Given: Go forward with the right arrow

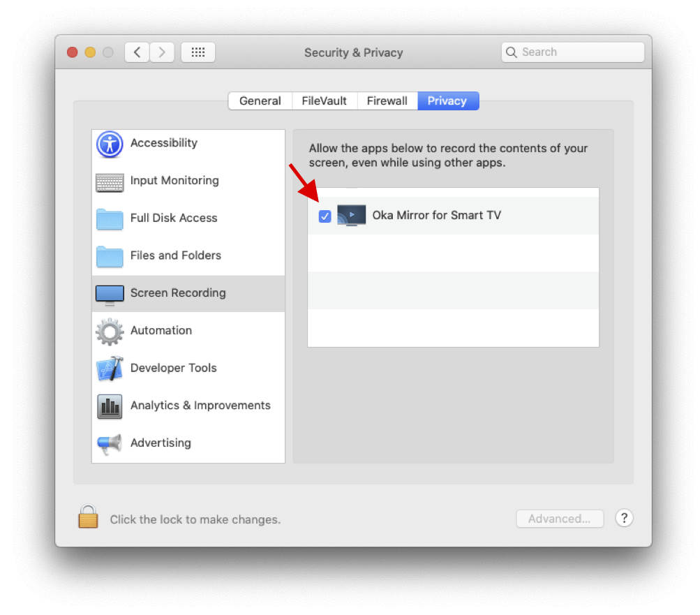Looking at the screenshot, I should tap(162, 52).
